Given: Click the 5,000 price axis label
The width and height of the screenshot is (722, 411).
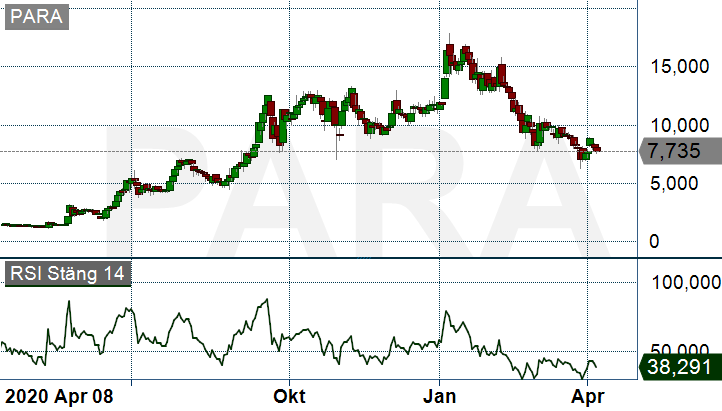Looking at the screenshot, I should pyautogui.click(x=674, y=184).
